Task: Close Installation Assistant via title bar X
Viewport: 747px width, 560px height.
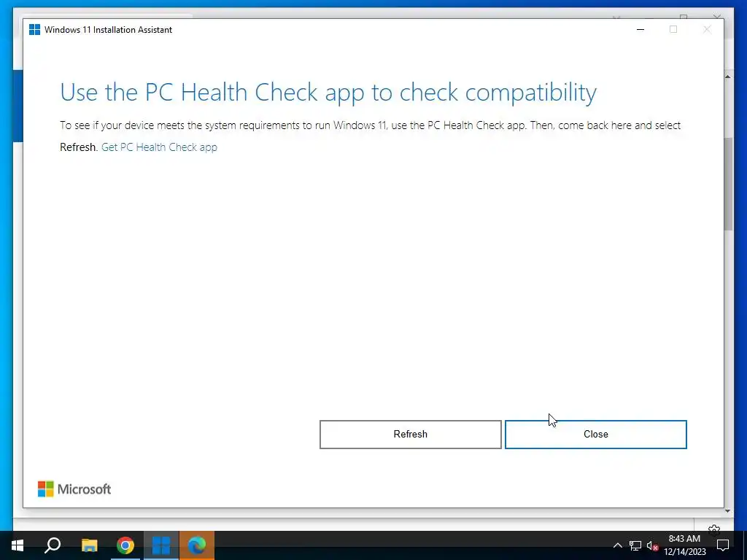Action: tap(707, 29)
